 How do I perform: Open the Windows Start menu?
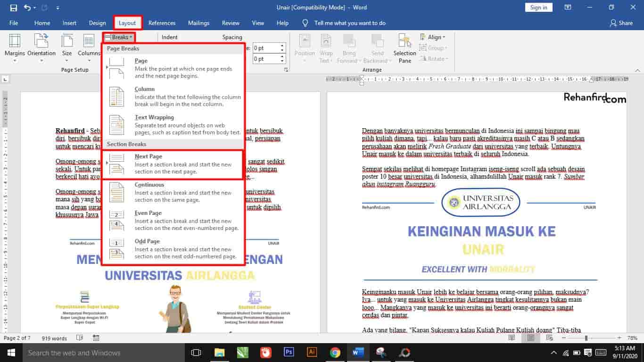11,353
